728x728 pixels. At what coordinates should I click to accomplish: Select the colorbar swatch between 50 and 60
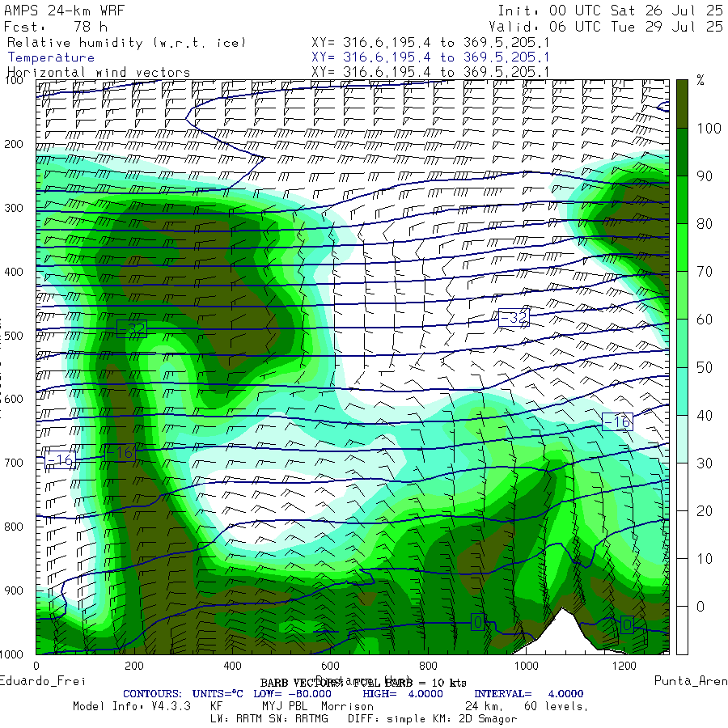click(682, 343)
